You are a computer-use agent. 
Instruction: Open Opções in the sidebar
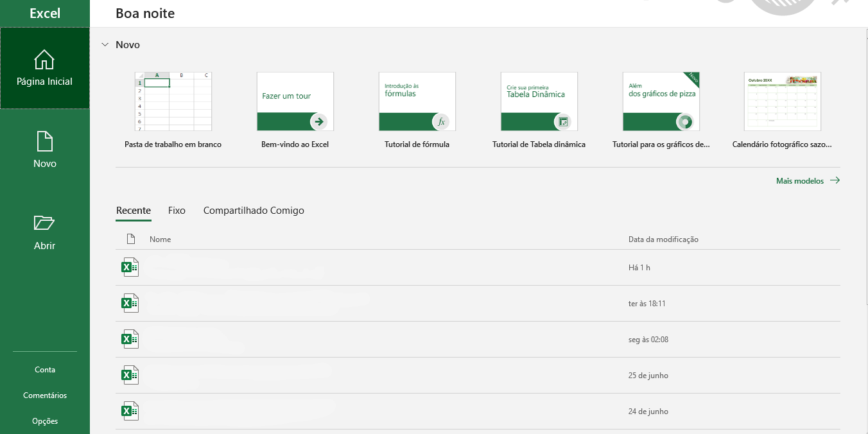45,421
